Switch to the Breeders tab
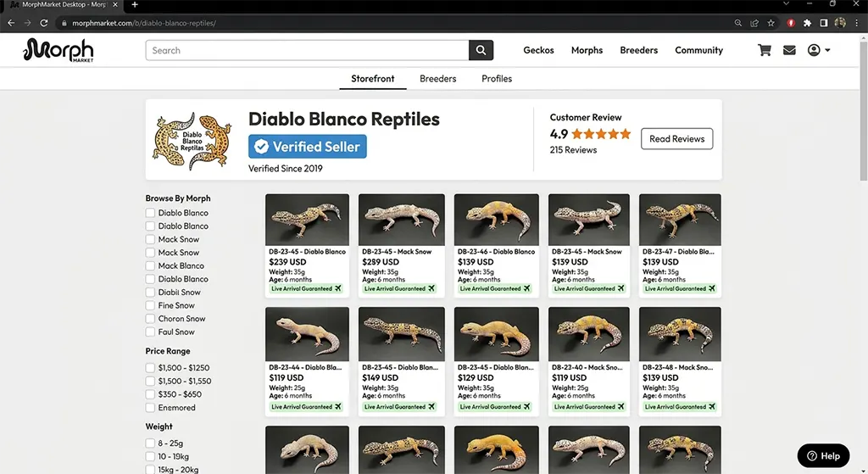This screenshot has height=474, width=868. pyautogui.click(x=437, y=79)
